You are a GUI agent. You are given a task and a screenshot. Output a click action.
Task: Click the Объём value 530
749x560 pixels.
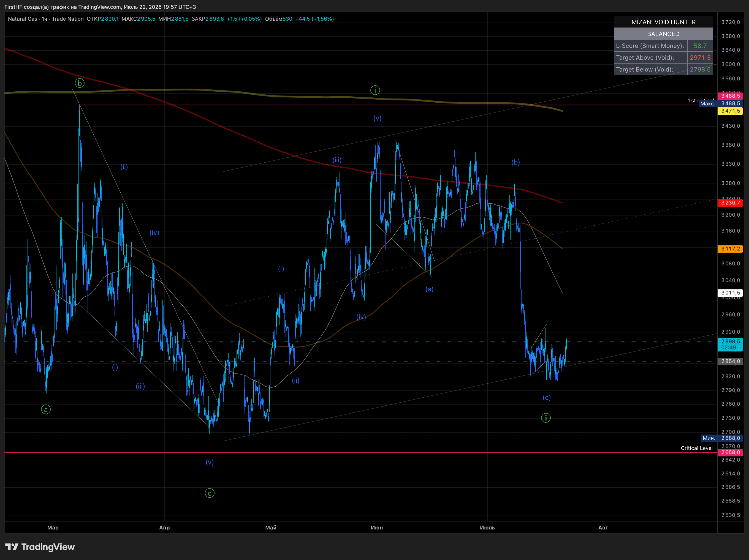click(287, 19)
